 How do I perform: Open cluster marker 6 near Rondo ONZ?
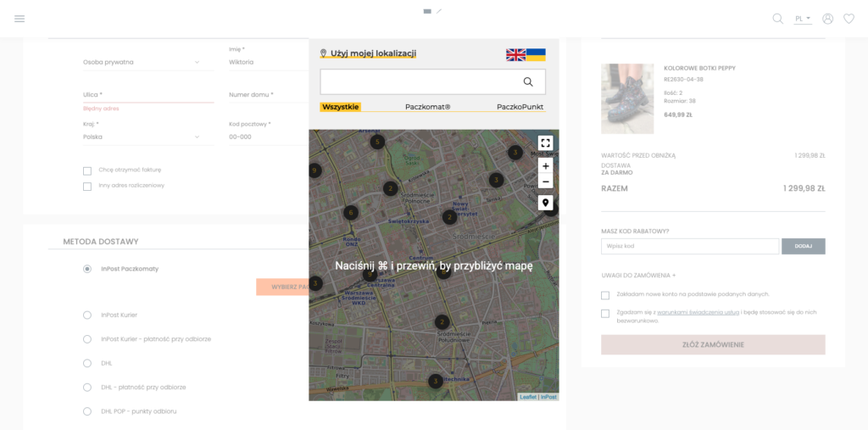click(350, 212)
